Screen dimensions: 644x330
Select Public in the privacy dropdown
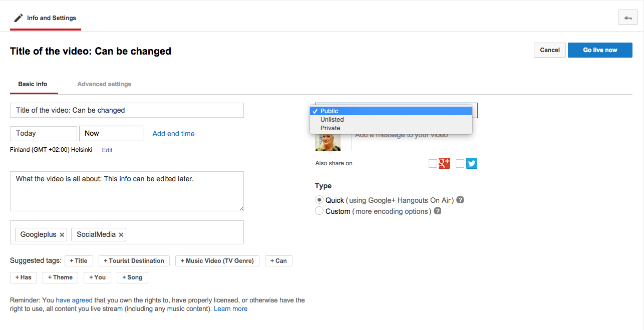click(x=330, y=111)
